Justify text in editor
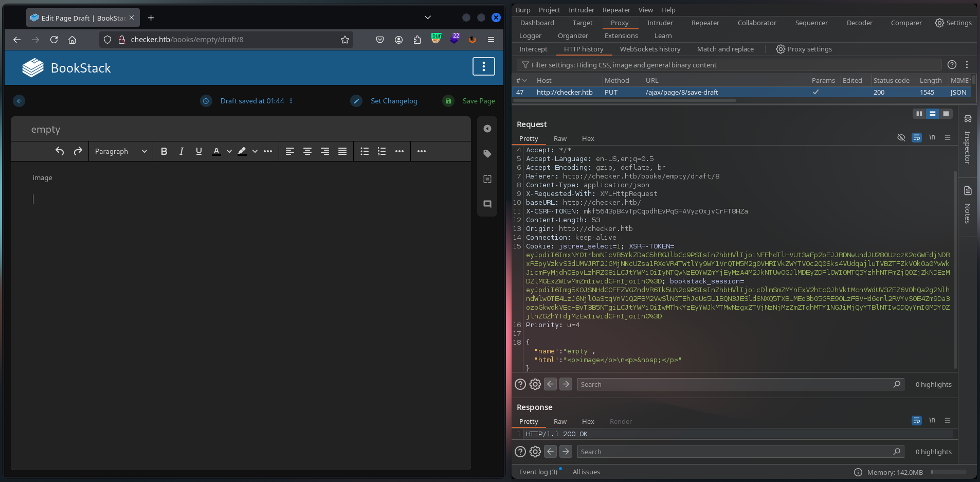 (x=342, y=151)
